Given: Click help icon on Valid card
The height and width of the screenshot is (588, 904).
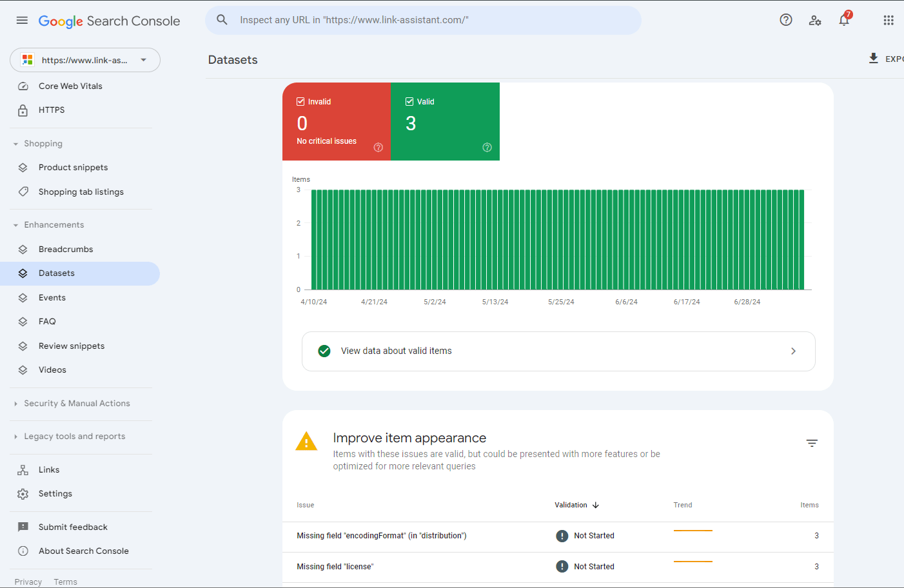Looking at the screenshot, I should (487, 148).
